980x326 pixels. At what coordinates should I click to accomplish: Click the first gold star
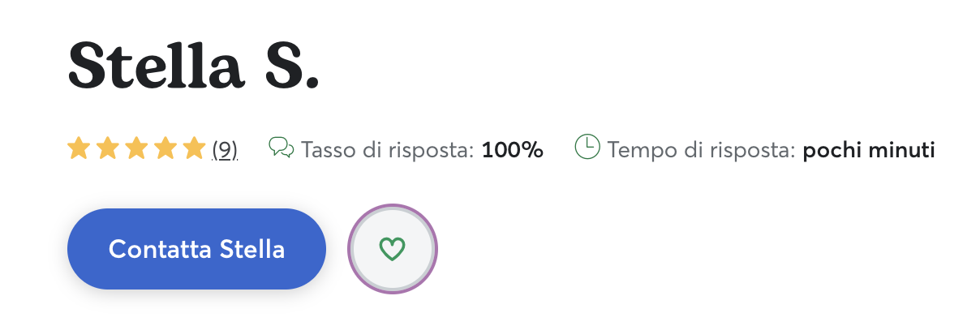[78, 148]
